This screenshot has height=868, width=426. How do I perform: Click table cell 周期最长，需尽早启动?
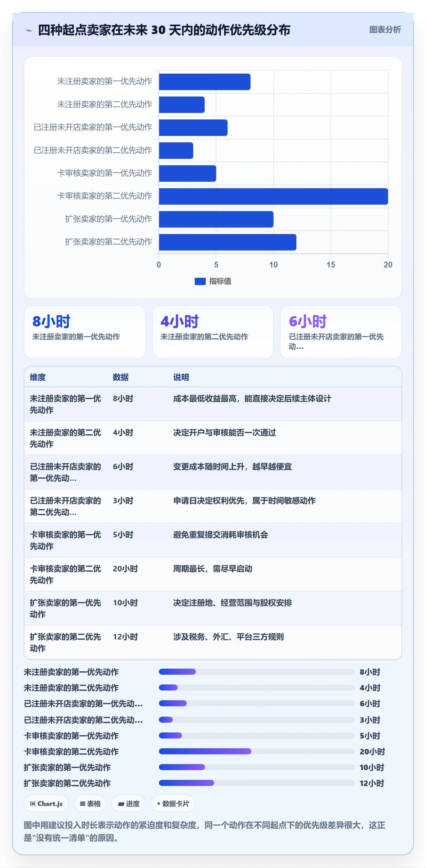pos(212,569)
